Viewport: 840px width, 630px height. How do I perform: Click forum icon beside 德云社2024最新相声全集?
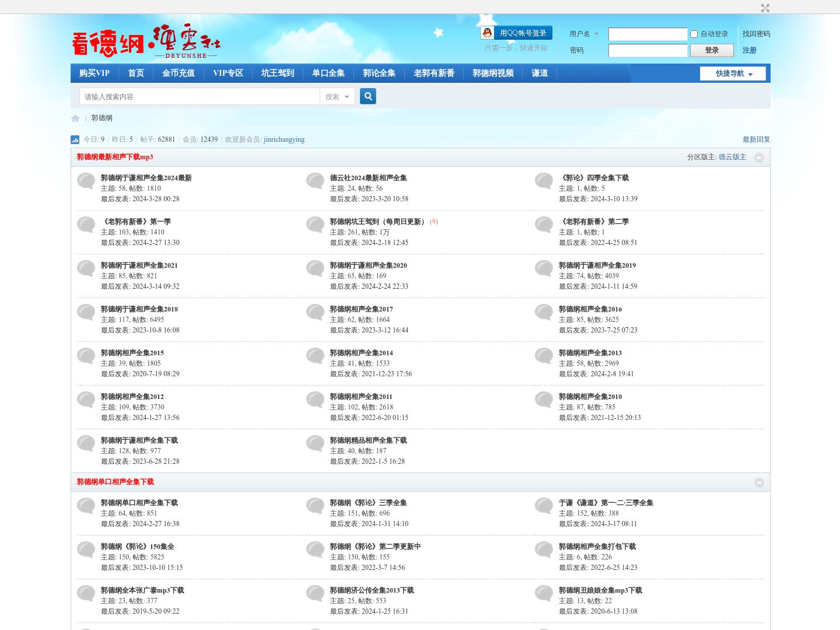[316, 181]
